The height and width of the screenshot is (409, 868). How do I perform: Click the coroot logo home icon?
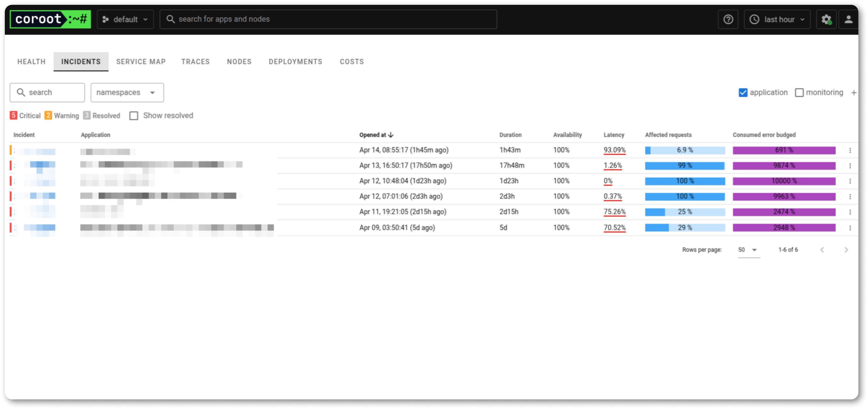(50, 19)
